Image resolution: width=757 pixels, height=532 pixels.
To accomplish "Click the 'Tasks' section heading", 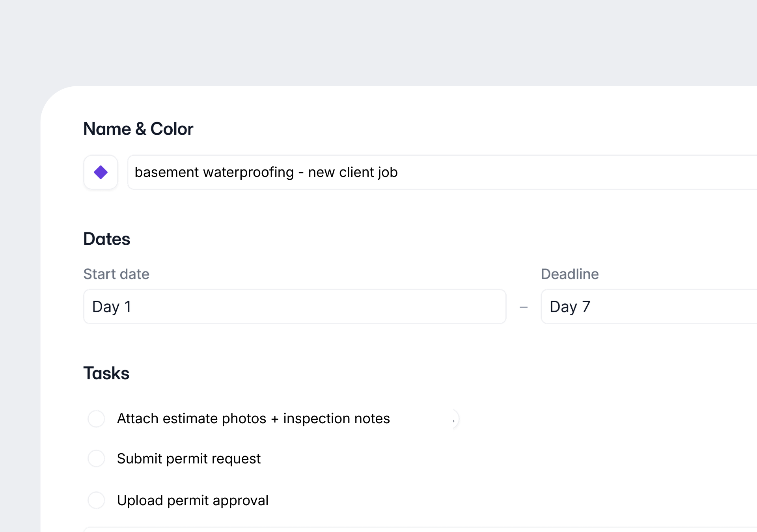I will click(x=106, y=373).
